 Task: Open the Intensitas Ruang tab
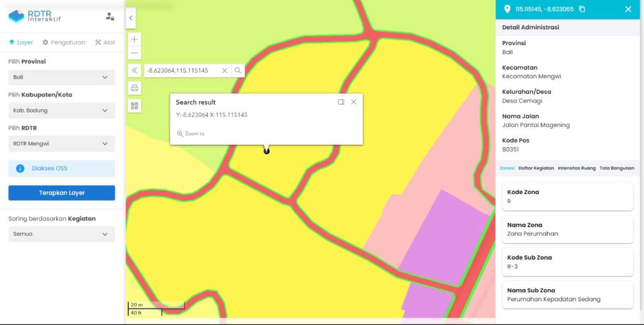(x=576, y=168)
